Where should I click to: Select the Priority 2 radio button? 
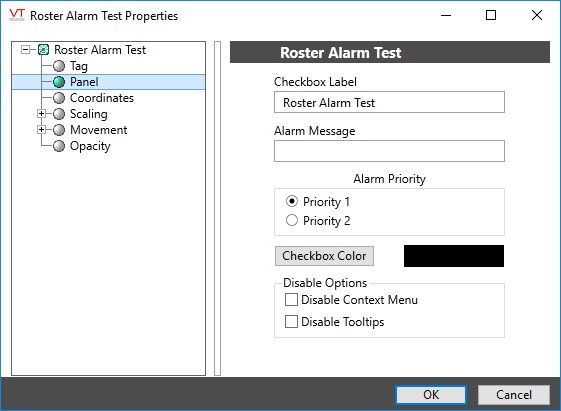point(292,220)
